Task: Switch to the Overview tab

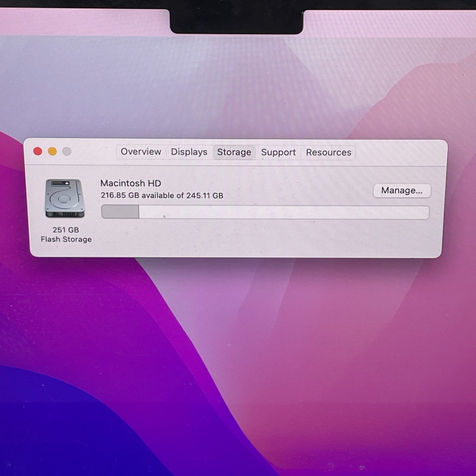Action: point(141,152)
